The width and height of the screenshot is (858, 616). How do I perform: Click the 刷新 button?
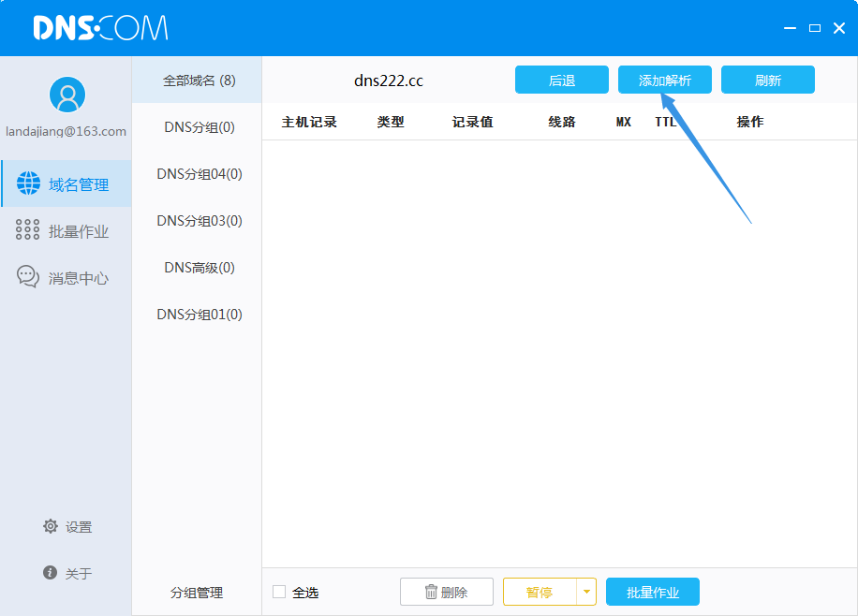(x=767, y=81)
